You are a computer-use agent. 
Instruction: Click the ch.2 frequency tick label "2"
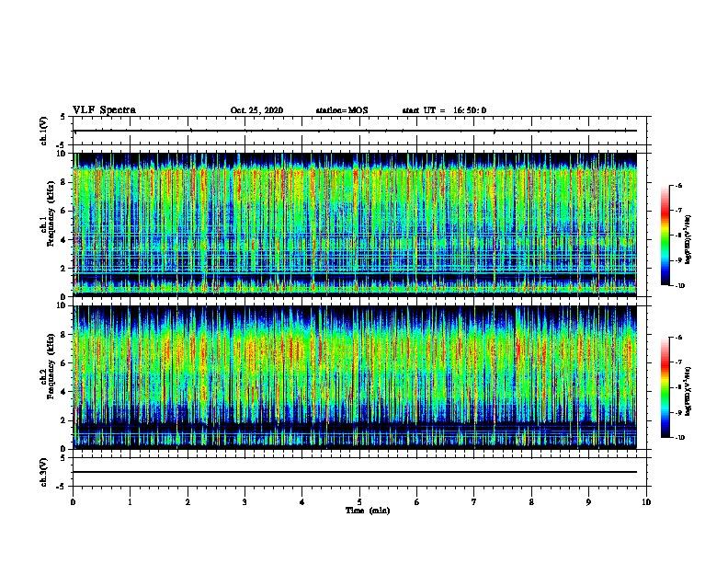pyautogui.click(x=63, y=420)
